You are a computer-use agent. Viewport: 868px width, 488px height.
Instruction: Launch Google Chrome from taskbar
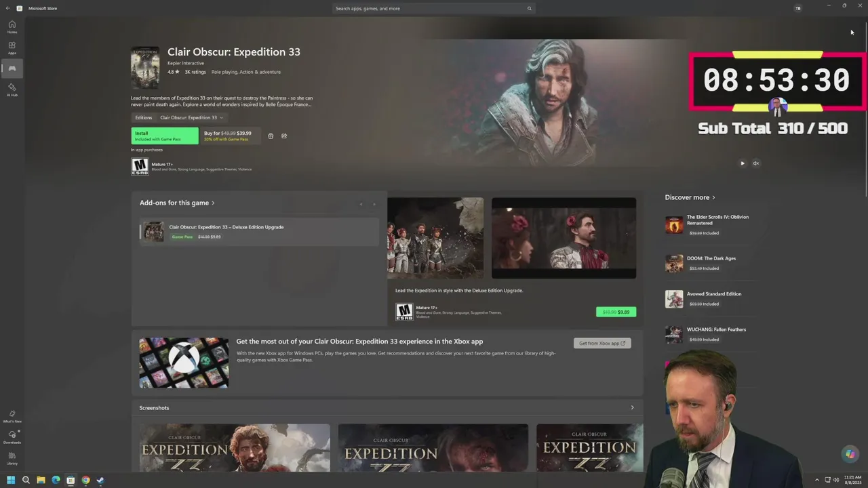[85, 480]
